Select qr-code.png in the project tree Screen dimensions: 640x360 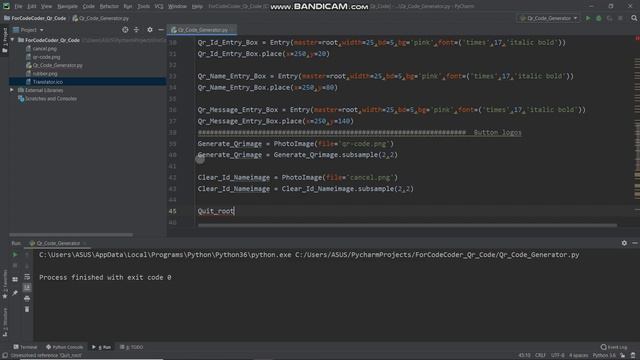(46, 57)
